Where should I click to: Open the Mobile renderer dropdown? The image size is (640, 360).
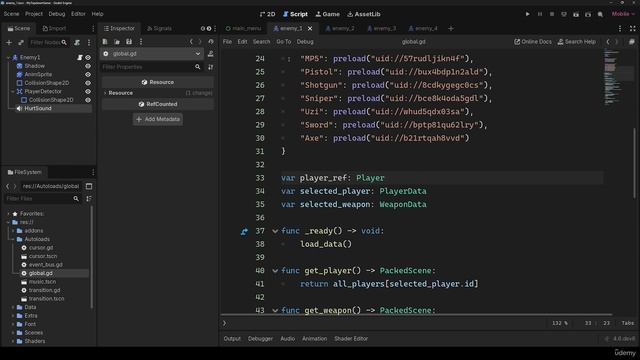pyautogui.click(x=623, y=14)
